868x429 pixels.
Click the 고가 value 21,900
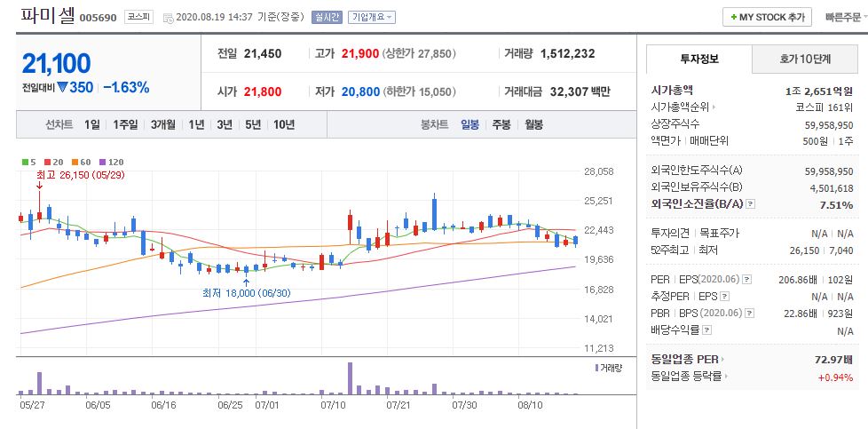(x=360, y=54)
